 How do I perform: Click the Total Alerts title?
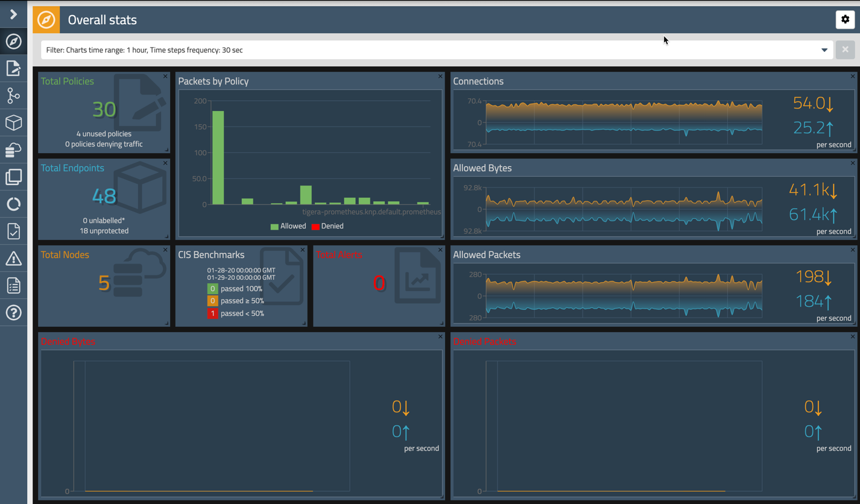click(x=339, y=255)
